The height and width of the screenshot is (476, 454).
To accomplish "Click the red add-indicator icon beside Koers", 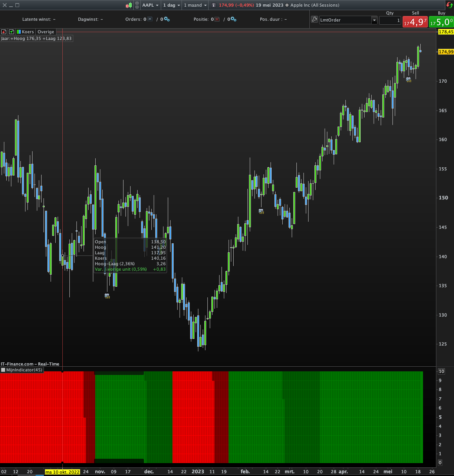I will (4, 32).
